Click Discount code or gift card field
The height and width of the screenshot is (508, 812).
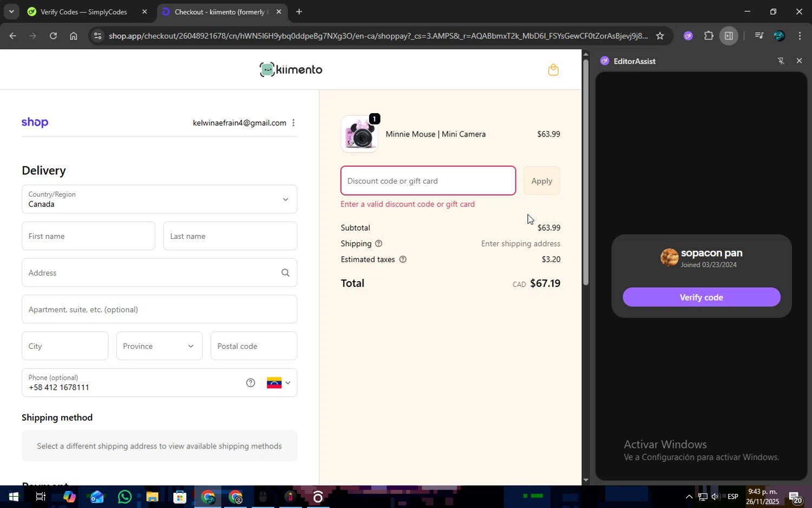tap(428, 181)
